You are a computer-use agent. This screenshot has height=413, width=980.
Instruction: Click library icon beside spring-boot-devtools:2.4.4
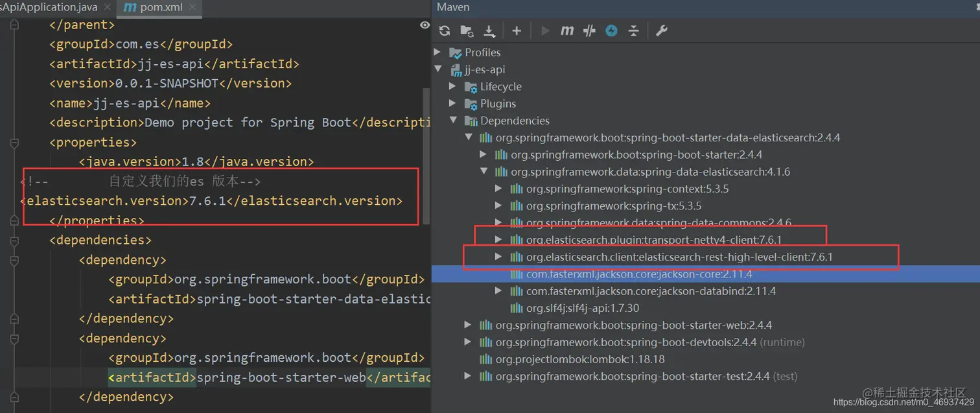486,342
